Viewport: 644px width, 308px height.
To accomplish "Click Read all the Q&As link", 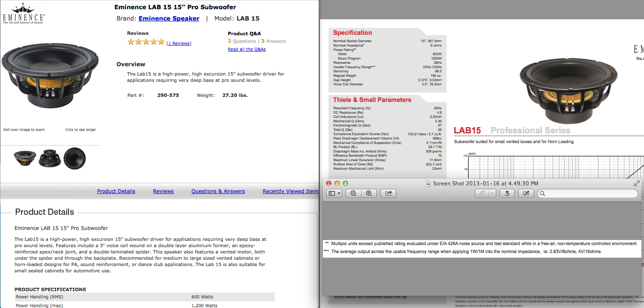I will [247, 49].
